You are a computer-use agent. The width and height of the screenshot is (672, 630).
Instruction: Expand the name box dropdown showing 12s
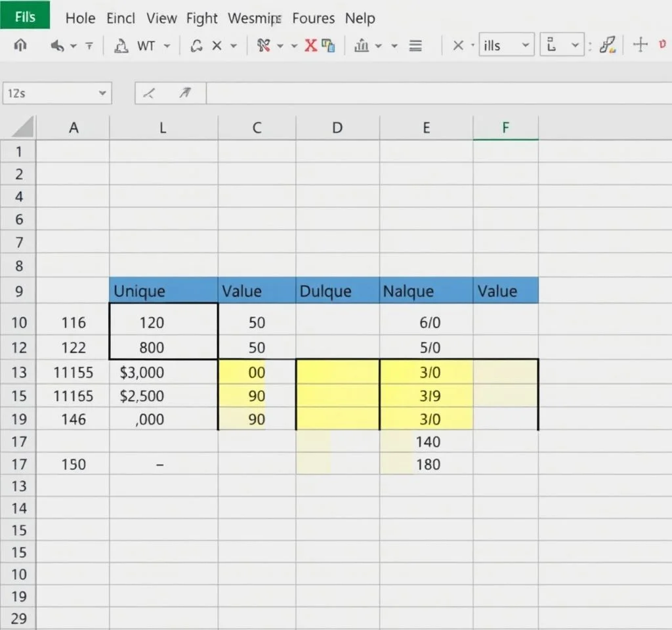coord(102,93)
